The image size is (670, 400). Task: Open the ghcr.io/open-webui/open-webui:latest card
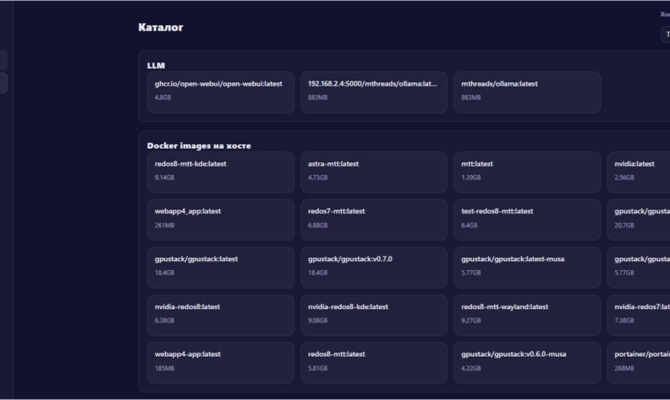(x=220, y=91)
